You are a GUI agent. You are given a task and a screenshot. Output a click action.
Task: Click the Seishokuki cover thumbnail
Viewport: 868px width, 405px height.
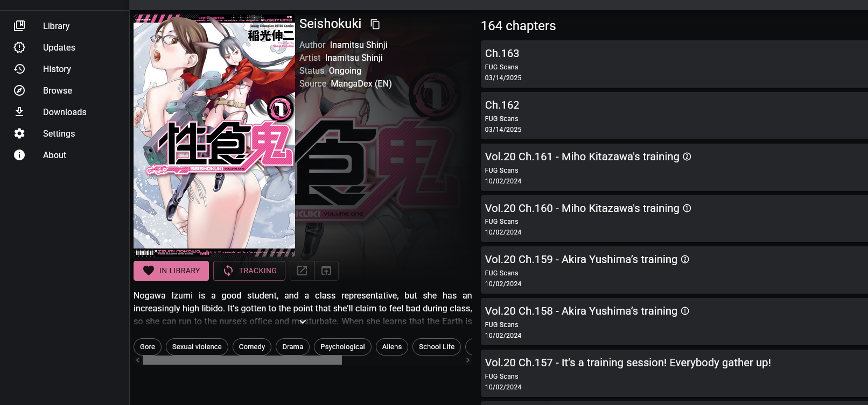tap(214, 136)
